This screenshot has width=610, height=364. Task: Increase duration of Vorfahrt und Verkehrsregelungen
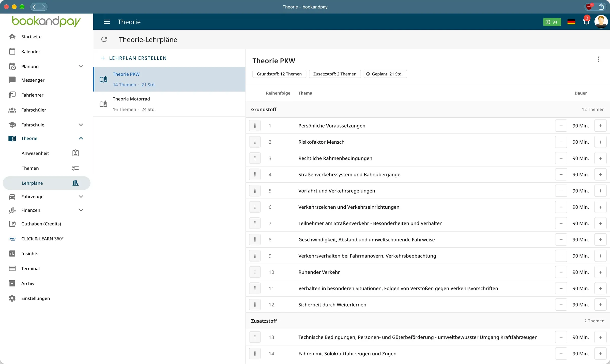600,191
